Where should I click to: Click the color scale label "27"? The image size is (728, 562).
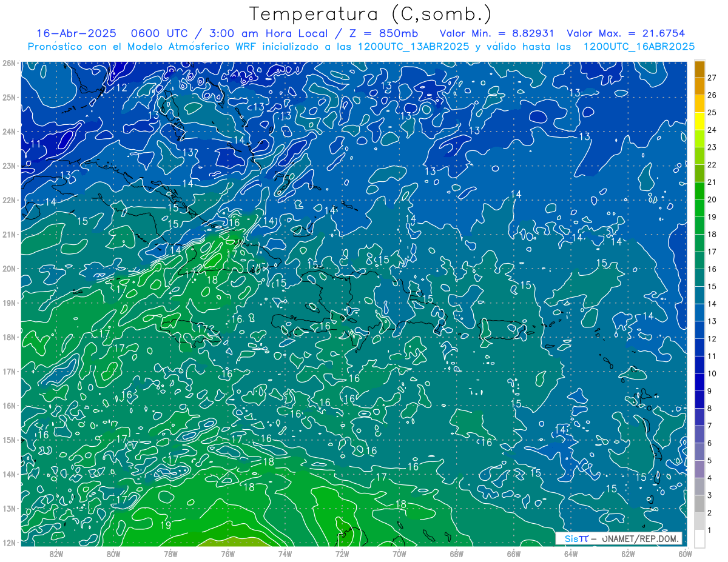712,78
